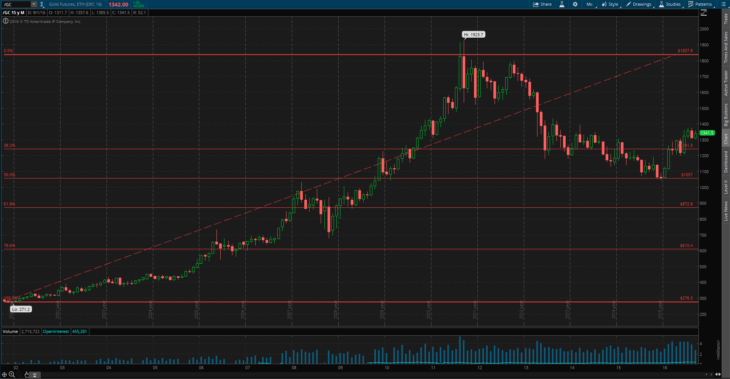Open the symbol selector dropdown arrow
The image size is (730, 379).
34,4
